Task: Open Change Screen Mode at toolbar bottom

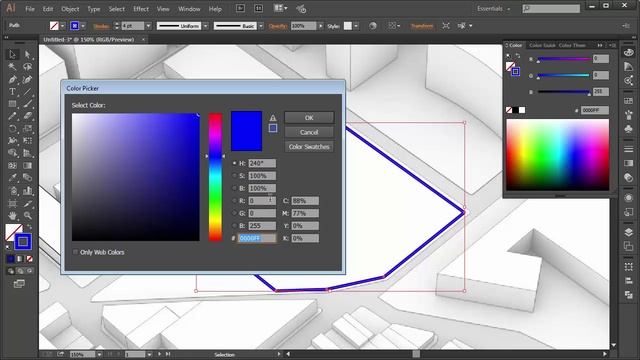Action: (x=19, y=284)
